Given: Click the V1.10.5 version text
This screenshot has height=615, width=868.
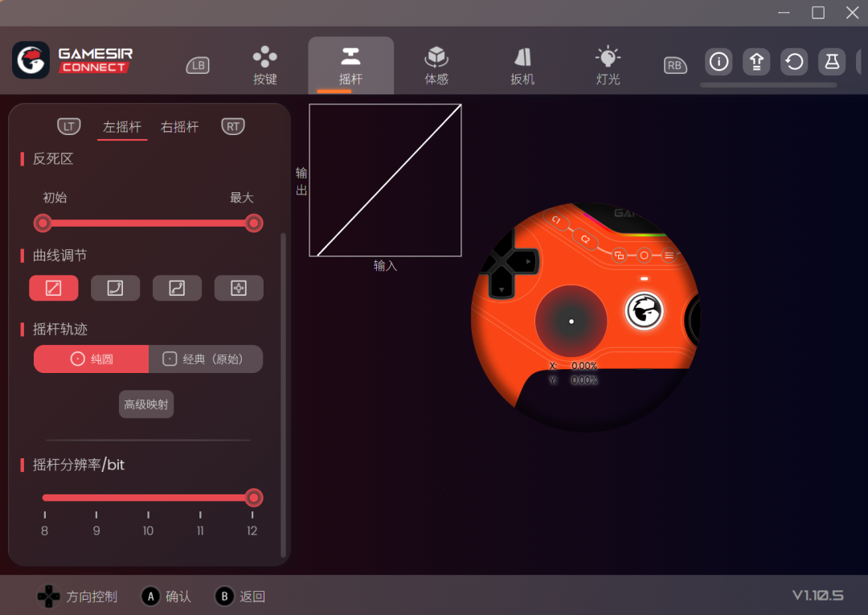Looking at the screenshot, I should [817, 596].
